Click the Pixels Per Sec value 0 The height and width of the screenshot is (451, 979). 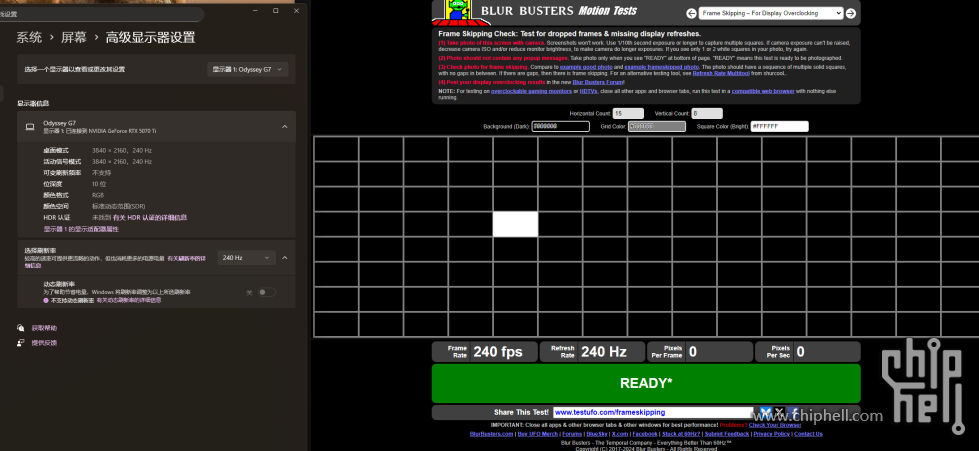point(800,352)
